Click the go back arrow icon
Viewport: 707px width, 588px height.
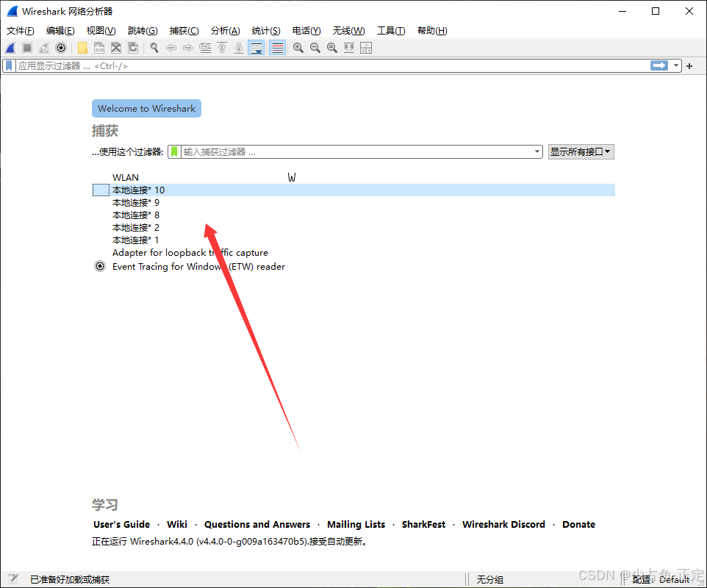click(171, 48)
